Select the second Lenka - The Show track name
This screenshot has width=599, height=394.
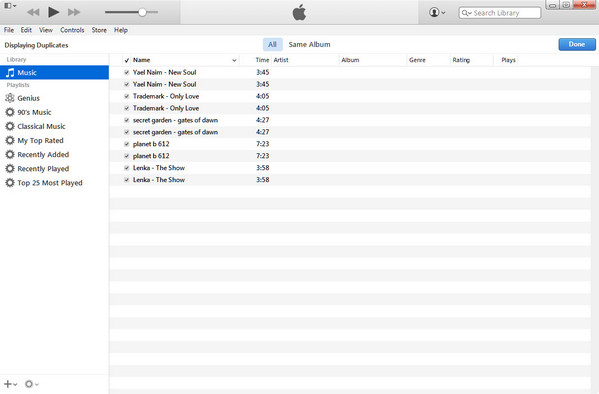coord(159,180)
